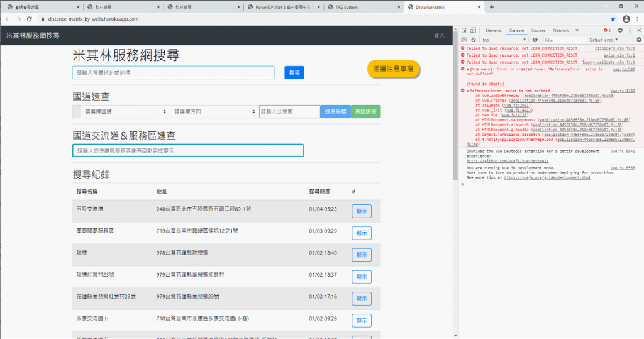Click 顯示 button for 瑞穗 row
Image resolution: width=644 pixels, height=339 pixels.
pyautogui.click(x=362, y=255)
